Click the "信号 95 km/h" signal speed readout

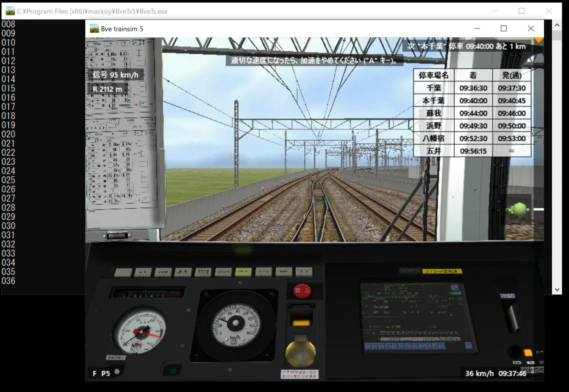(115, 75)
